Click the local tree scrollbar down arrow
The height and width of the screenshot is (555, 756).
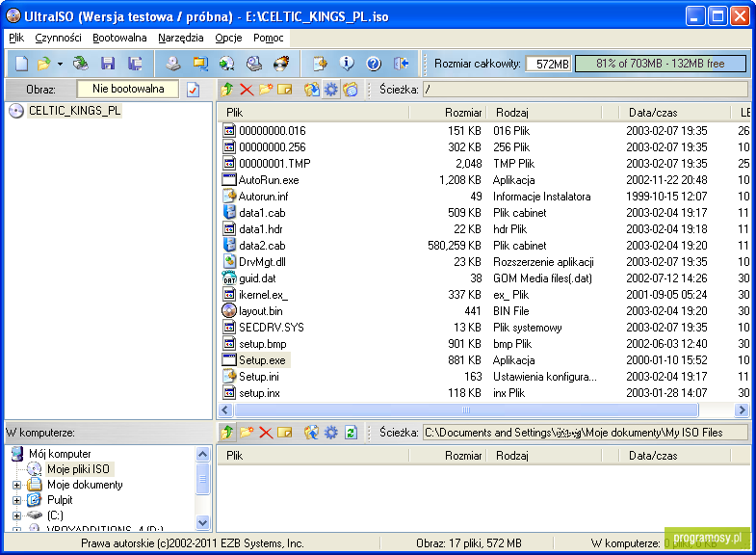pos(203,521)
